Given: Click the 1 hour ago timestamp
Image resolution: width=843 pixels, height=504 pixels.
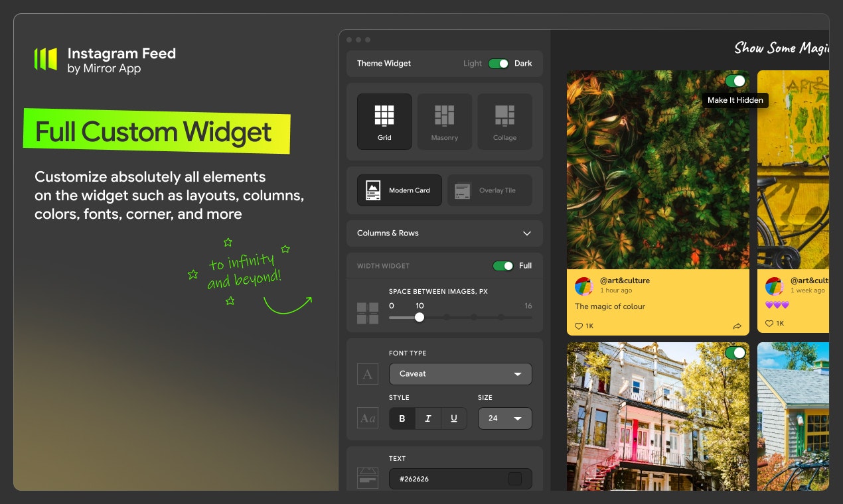Looking at the screenshot, I should click(x=616, y=290).
